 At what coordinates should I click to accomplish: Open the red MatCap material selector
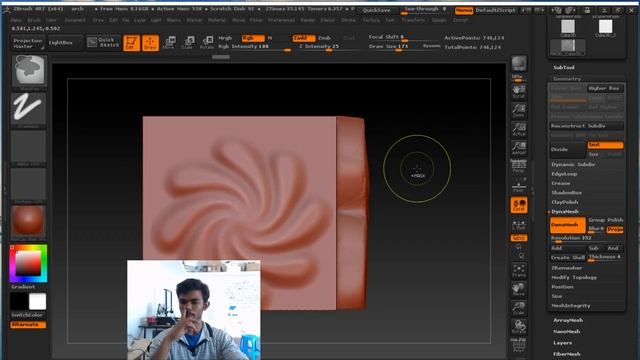(x=28, y=222)
